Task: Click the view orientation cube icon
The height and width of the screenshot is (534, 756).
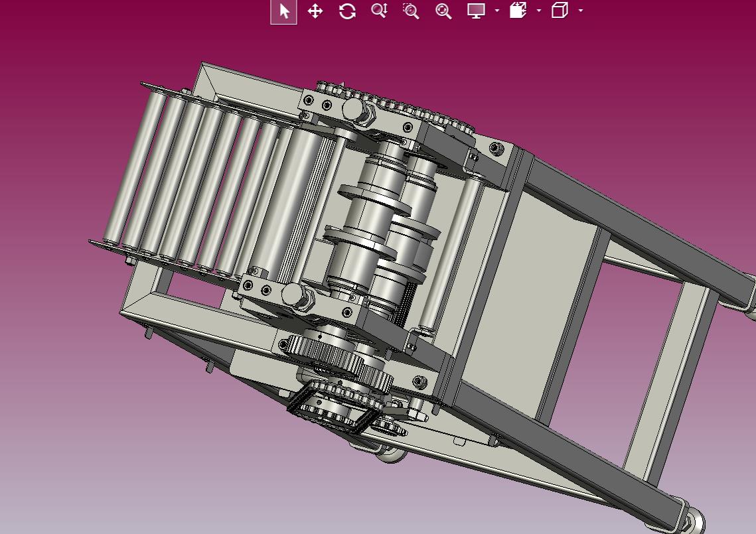Action: [x=560, y=11]
